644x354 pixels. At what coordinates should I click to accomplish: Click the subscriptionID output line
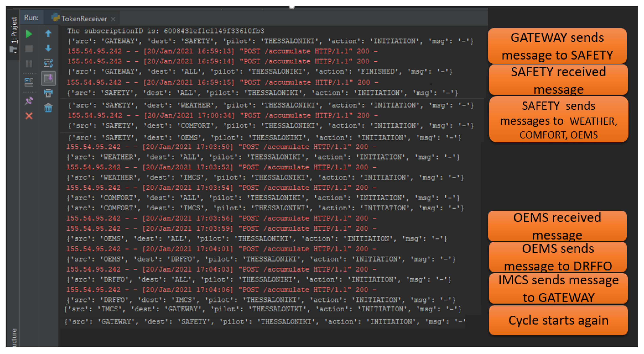(x=165, y=31)
